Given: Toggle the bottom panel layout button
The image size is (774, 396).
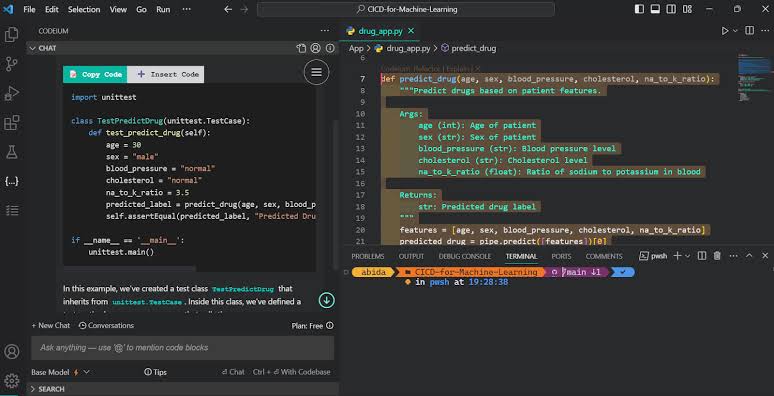Looking at the screenshot, I should point(655,9).
